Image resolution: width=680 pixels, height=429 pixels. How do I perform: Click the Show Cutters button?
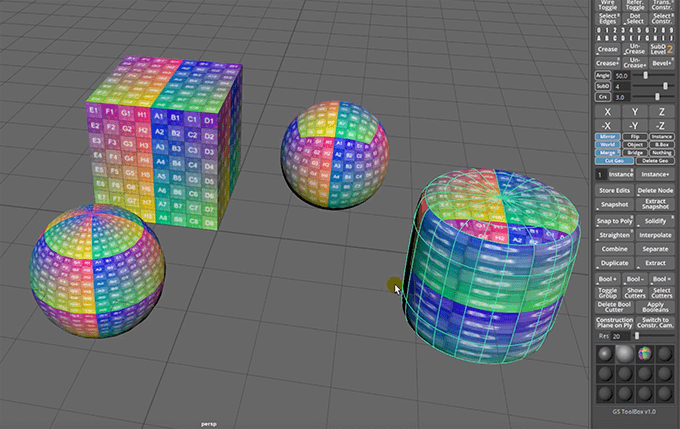pos(635,293)
